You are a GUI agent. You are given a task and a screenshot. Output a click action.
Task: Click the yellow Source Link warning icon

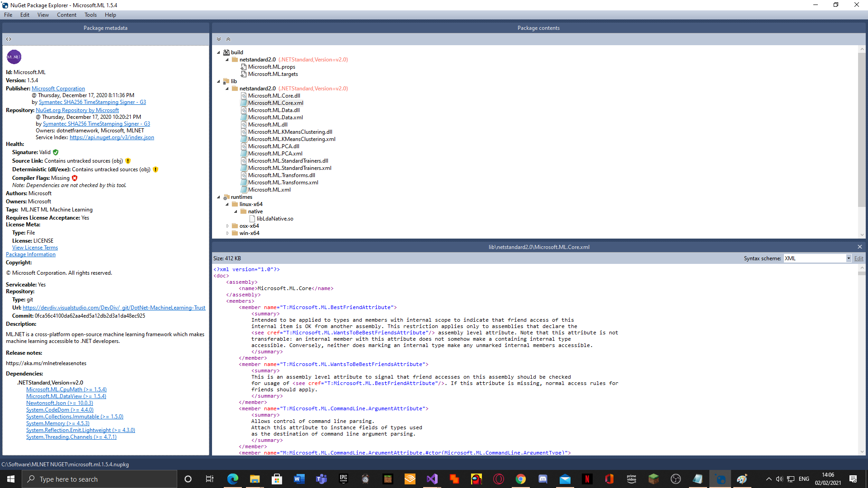tap(128, 161)
